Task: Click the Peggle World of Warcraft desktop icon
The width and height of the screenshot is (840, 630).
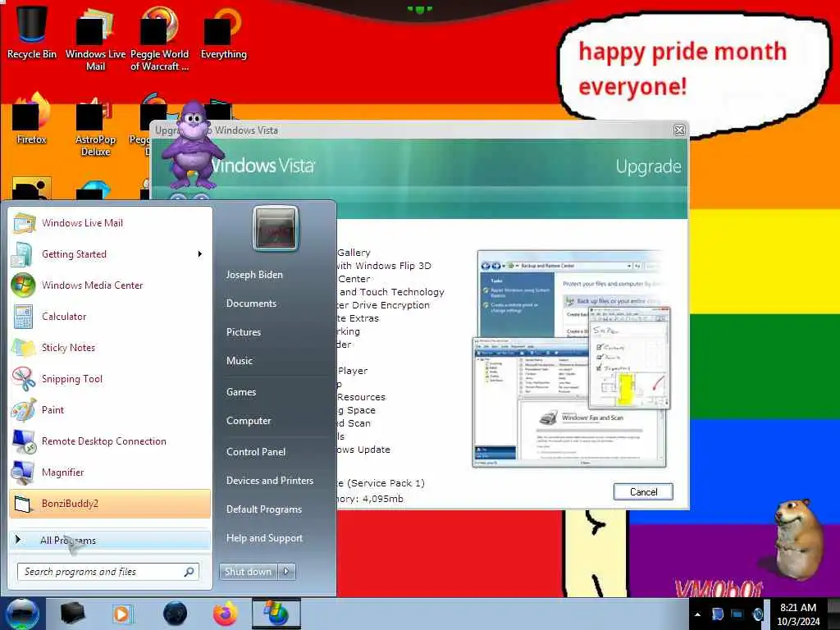Action: (x=159, y=39)
